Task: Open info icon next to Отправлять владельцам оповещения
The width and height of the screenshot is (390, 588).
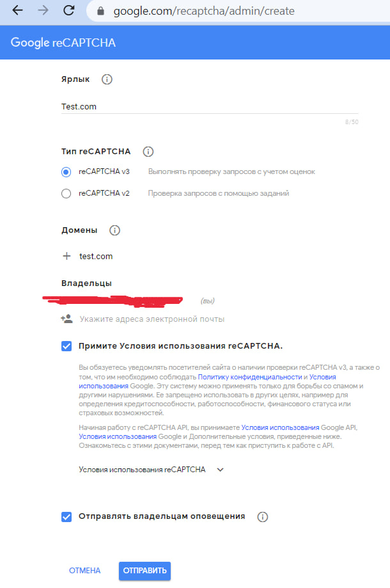Action: [x=263, y=517]
